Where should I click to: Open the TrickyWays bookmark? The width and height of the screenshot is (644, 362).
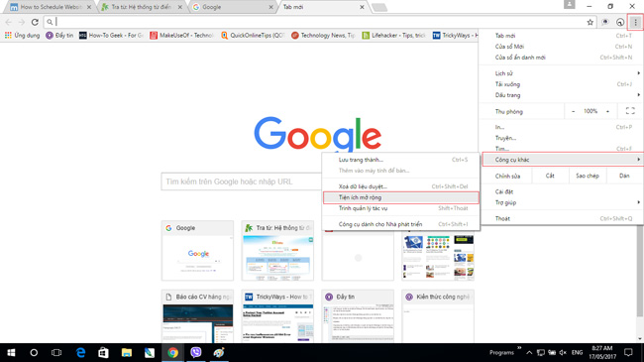tap(455, 36)
